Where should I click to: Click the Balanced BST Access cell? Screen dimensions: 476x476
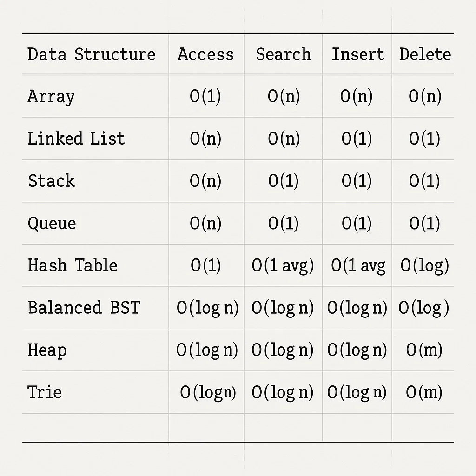207,308
